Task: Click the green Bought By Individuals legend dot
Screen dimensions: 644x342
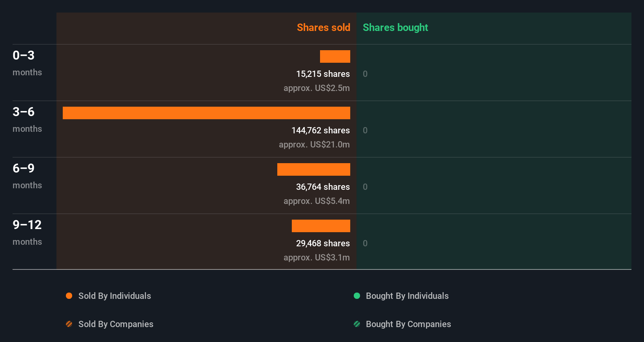Action: point(357,296)
